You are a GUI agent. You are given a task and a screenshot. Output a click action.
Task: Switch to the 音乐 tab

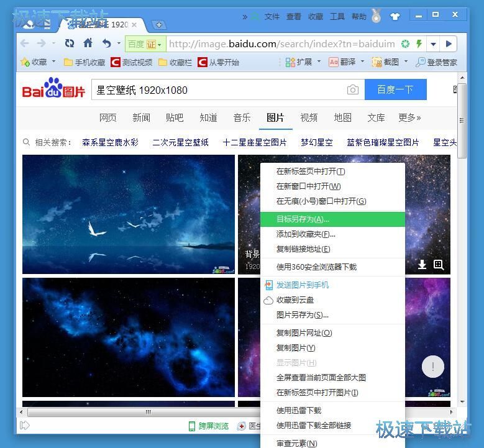coord(242,117)
